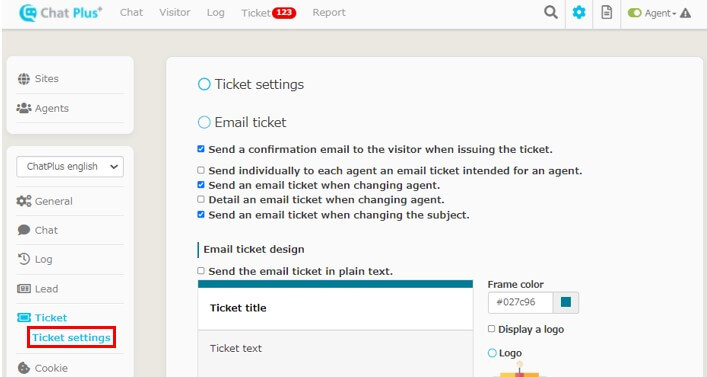Expand the Agent account menu
The width and height of the screenshot is (707, 377).
[661, 13]
